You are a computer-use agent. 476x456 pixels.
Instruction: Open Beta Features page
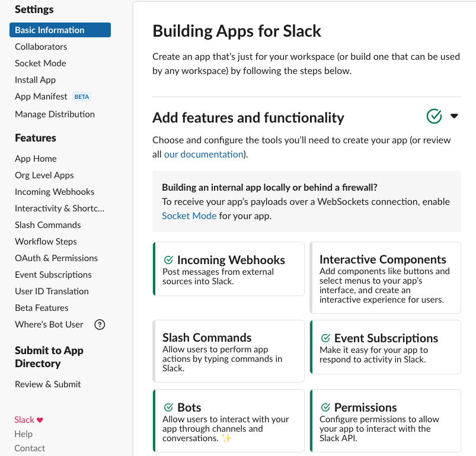41,308
